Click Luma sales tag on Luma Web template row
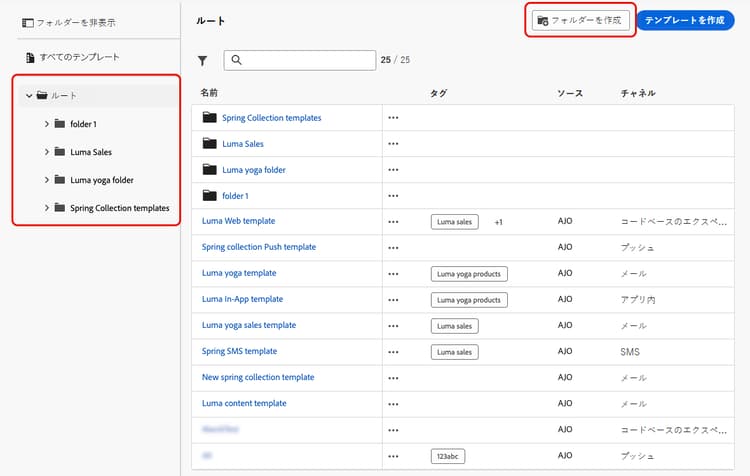 (454, 222)
